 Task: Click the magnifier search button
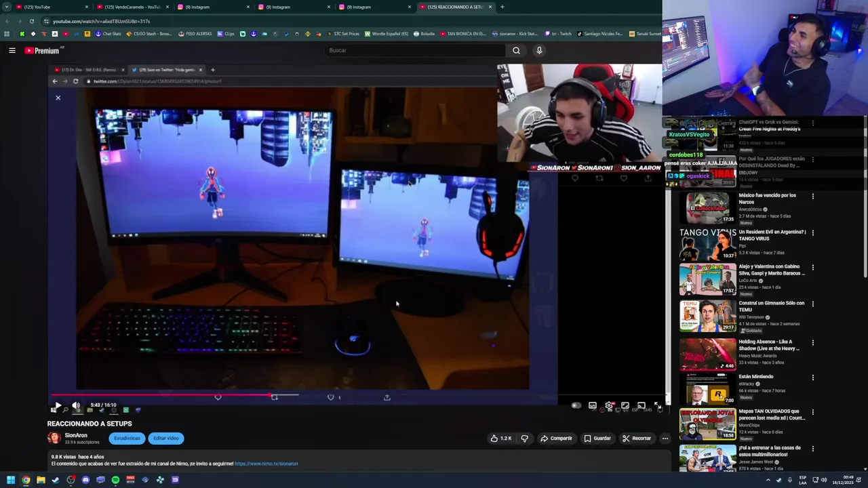click(x=516, y=50)
